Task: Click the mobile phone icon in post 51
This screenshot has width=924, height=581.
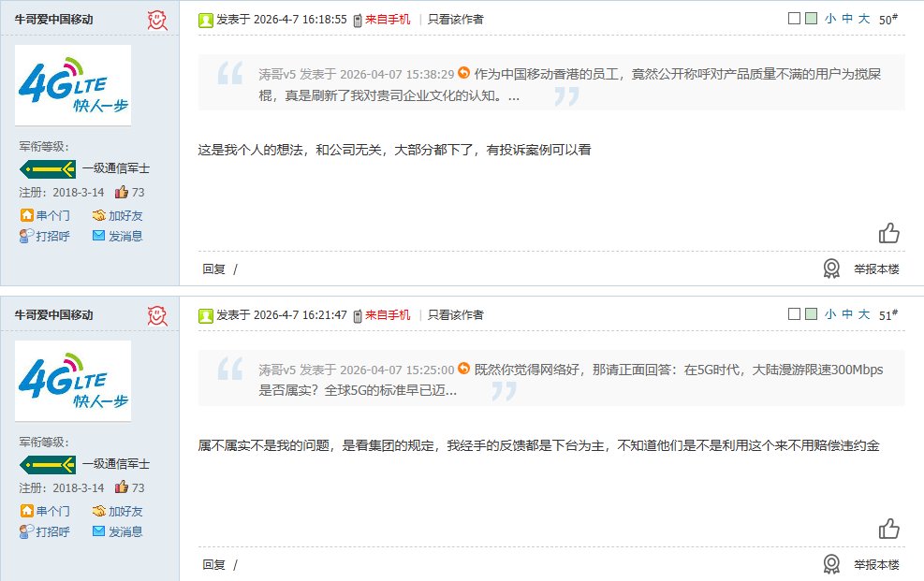Action: tap(357, 316)
